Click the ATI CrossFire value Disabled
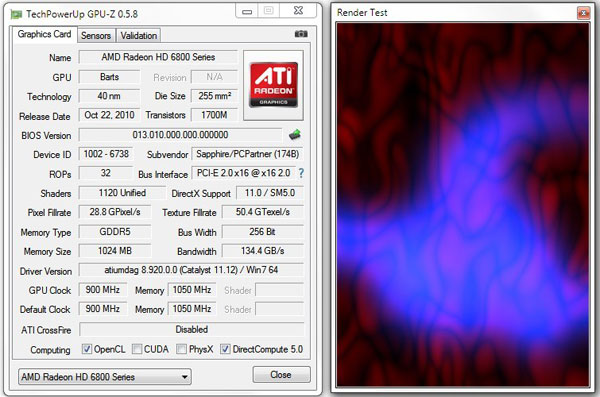Viewport: 600px width, 397px height. pos(191,329)
